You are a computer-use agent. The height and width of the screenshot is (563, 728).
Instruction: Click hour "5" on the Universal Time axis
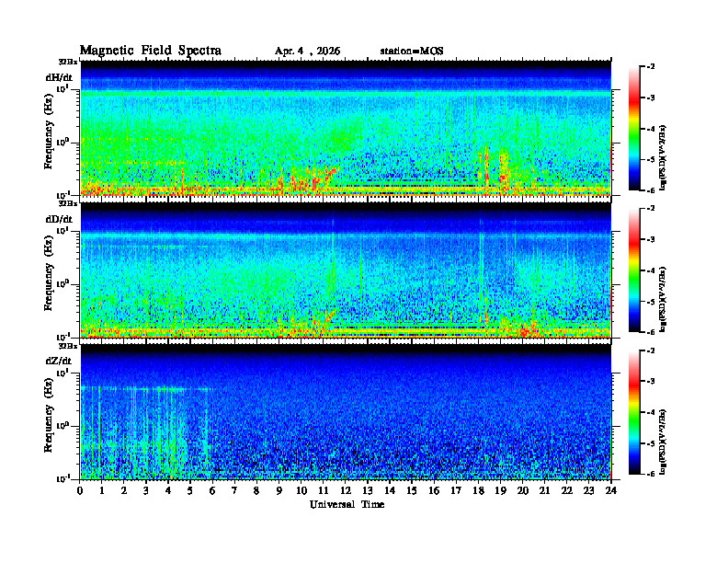tap(190, 490)
